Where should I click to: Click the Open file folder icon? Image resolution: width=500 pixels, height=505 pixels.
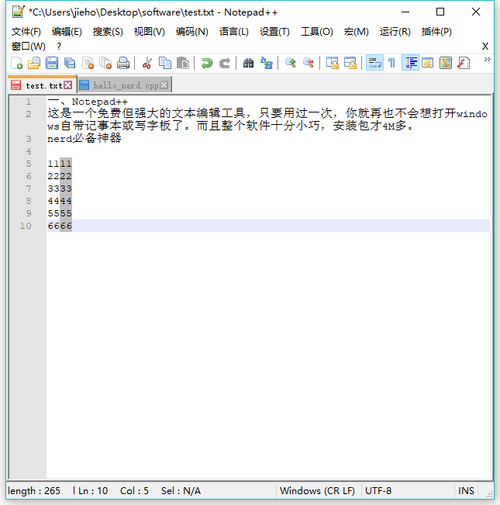coord(34,63)
